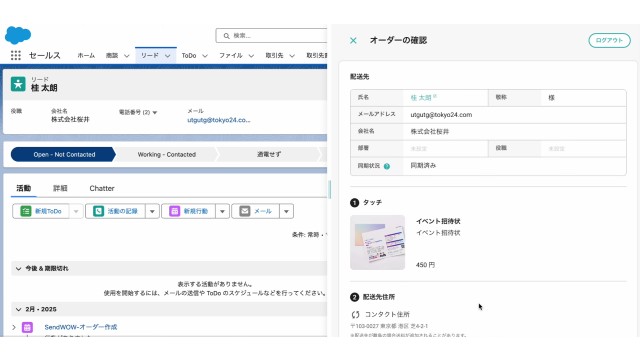Open the 新規ToDo dropdown arrow
The width and height of the screenshot is (640, 360).
(x=76, y=211)
